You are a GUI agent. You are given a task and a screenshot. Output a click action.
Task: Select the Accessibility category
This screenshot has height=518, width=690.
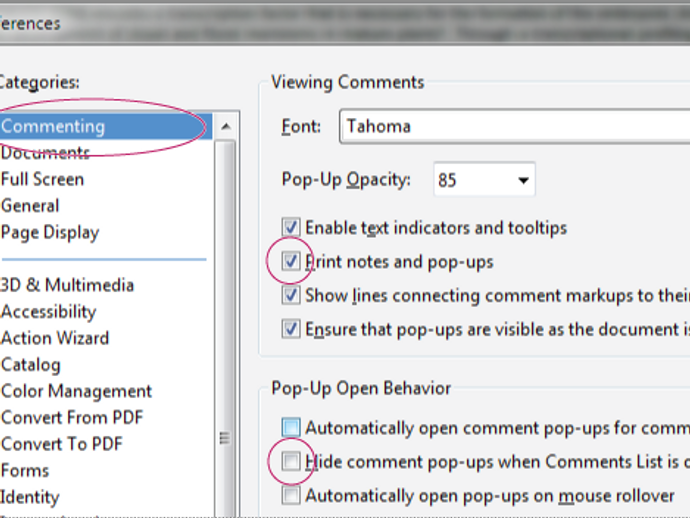click(48, 312)
